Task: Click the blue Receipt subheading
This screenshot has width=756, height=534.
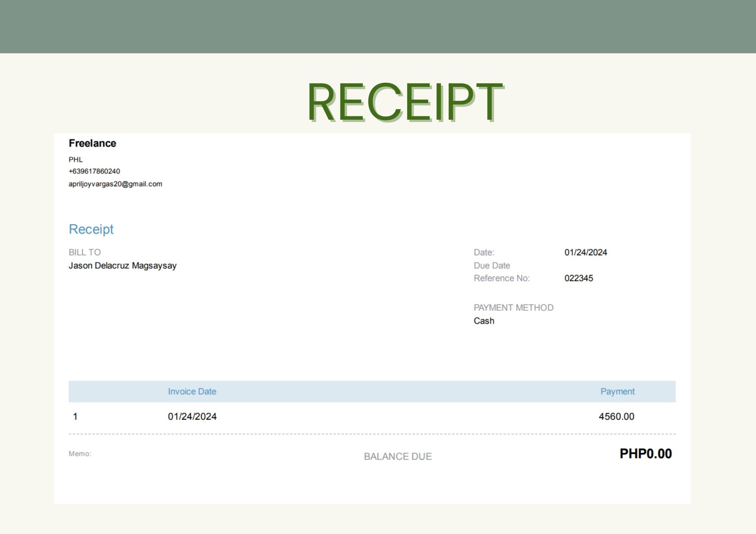Action: point(91,229)
